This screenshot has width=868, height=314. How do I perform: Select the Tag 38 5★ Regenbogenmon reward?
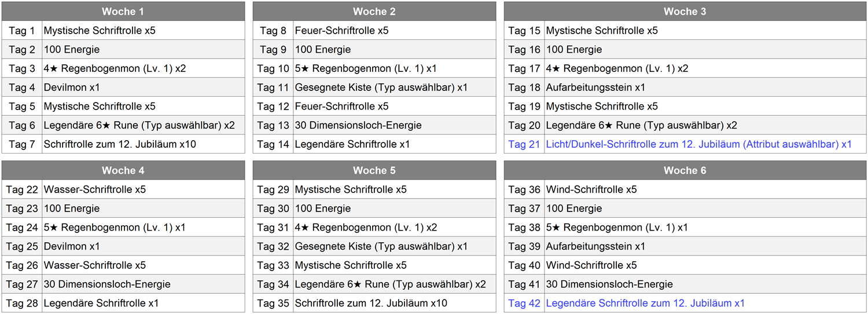pyautogui.click(x=616, y=227)
